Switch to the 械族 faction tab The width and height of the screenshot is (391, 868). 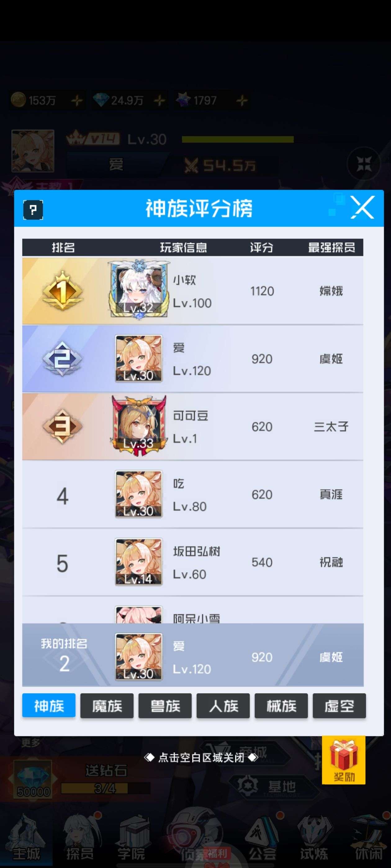[281, 706]
